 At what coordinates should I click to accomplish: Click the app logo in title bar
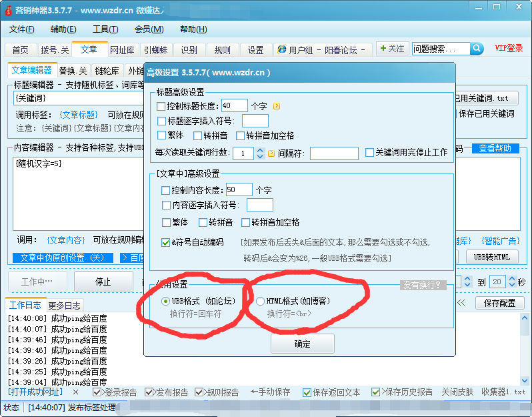(8, 10)
